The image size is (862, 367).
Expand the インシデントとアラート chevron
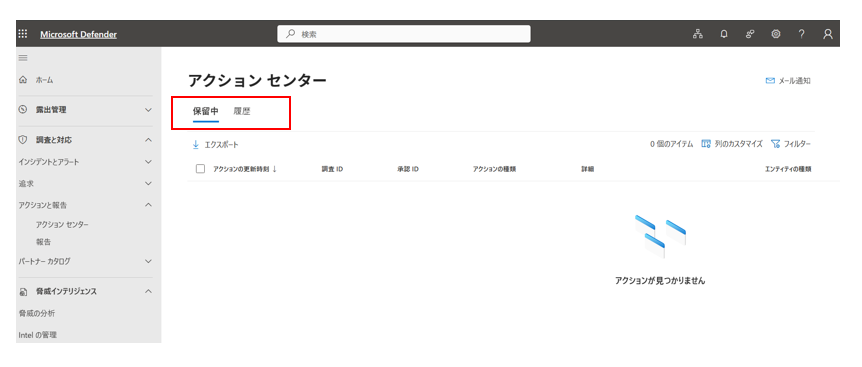click(x=148, y=162)
